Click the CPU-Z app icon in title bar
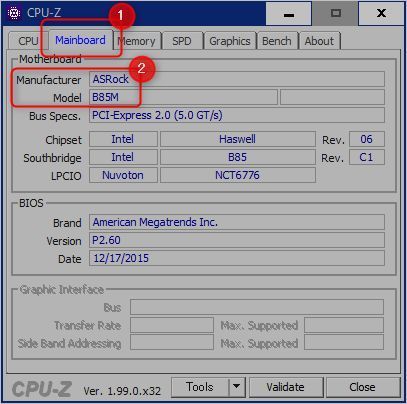The image size is (407, 404). (x=14, y=13)
